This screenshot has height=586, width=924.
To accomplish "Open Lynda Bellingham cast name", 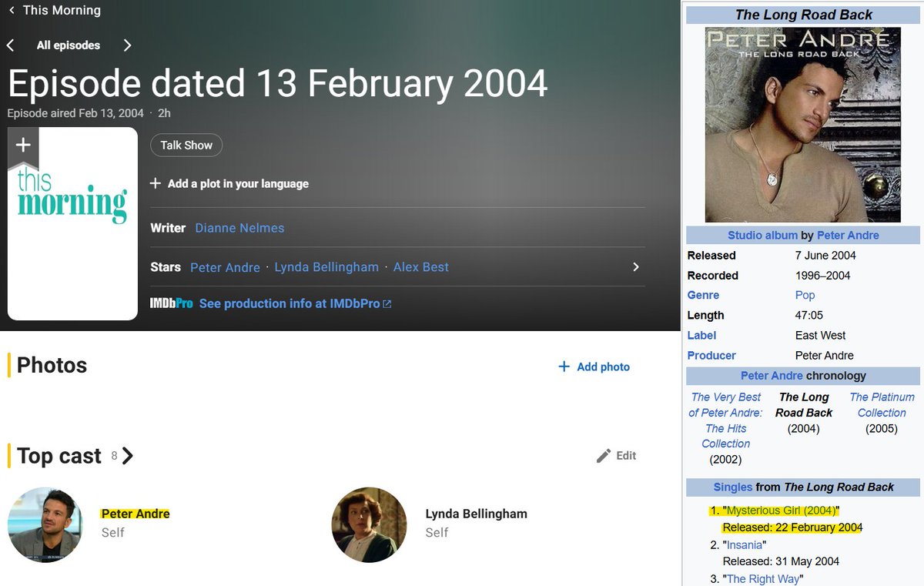I will (476, 514).
